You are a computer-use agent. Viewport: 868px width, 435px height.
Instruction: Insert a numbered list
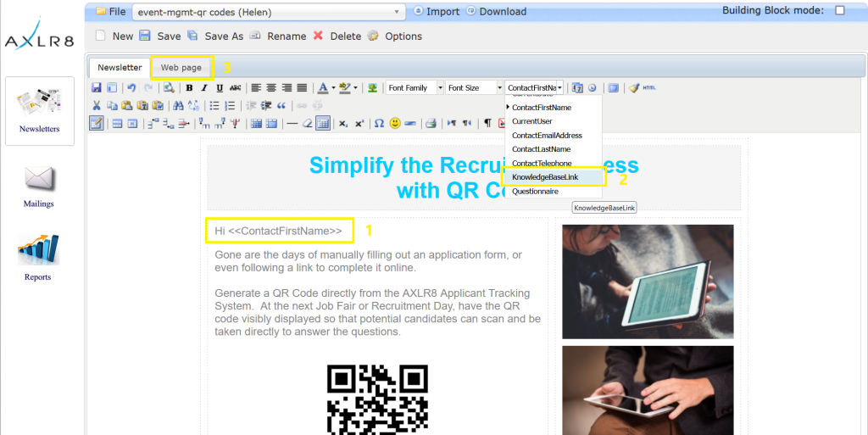click(230, 105)
